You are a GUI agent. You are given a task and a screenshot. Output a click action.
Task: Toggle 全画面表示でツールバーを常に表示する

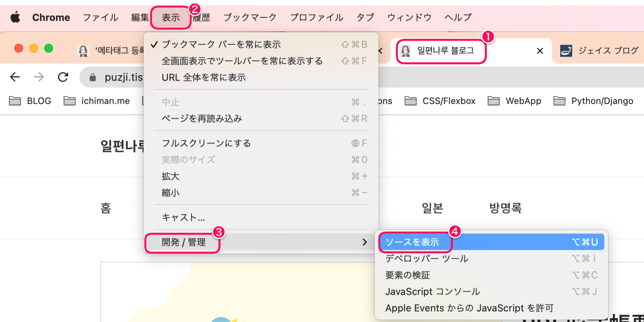pos(261,61)
